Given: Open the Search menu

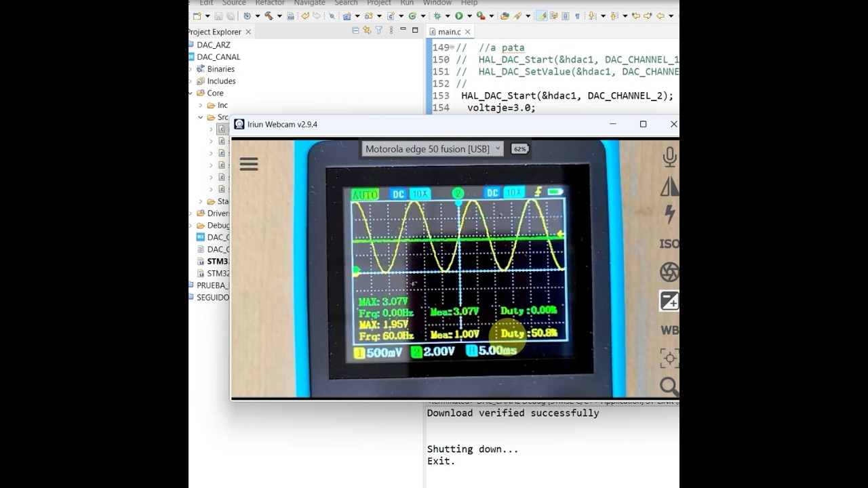Looking at the screenshot, I should click(346, 3).
